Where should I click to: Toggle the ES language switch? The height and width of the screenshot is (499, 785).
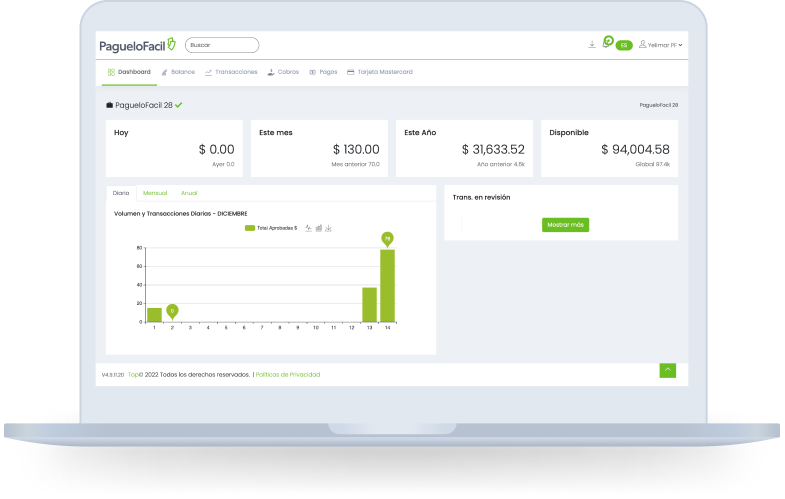tap(624, 45)
